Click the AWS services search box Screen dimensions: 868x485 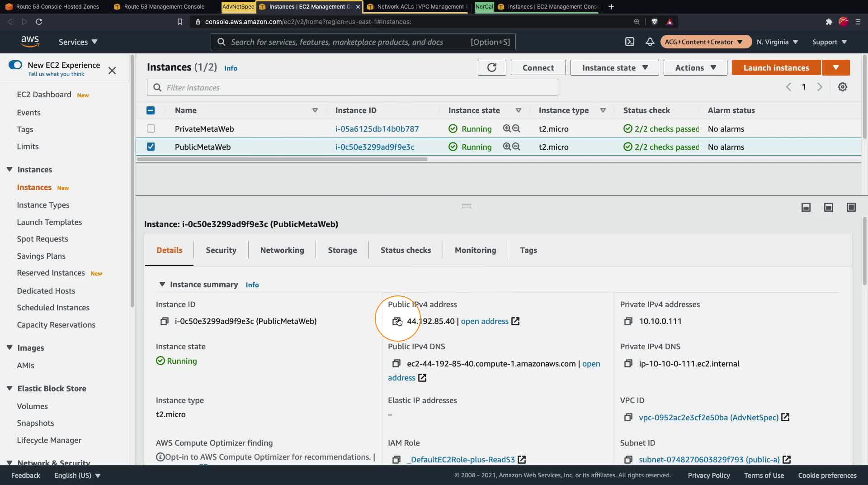pyautogui.click(x=363, y=42)
